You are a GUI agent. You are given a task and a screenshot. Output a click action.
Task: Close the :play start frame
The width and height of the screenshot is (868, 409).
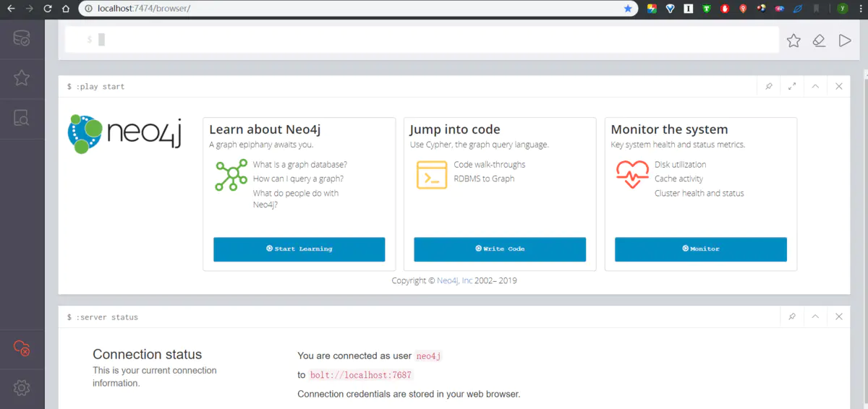point(839,86)
